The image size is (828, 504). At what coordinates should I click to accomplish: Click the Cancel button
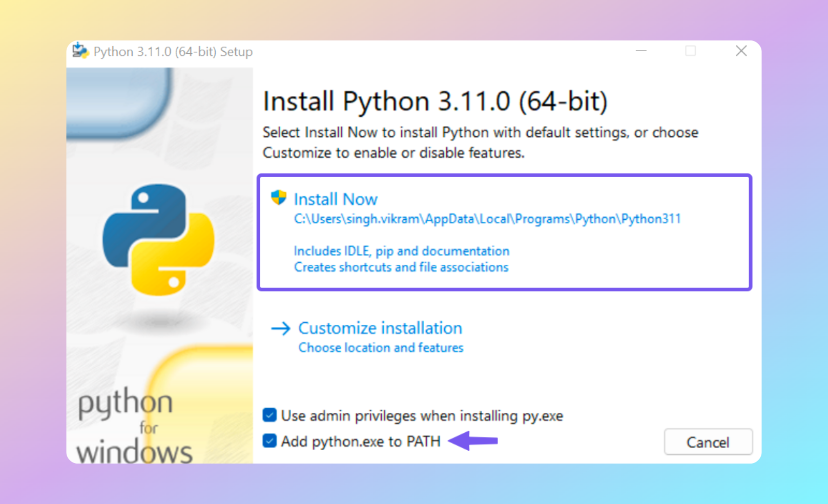coord(708,442)
